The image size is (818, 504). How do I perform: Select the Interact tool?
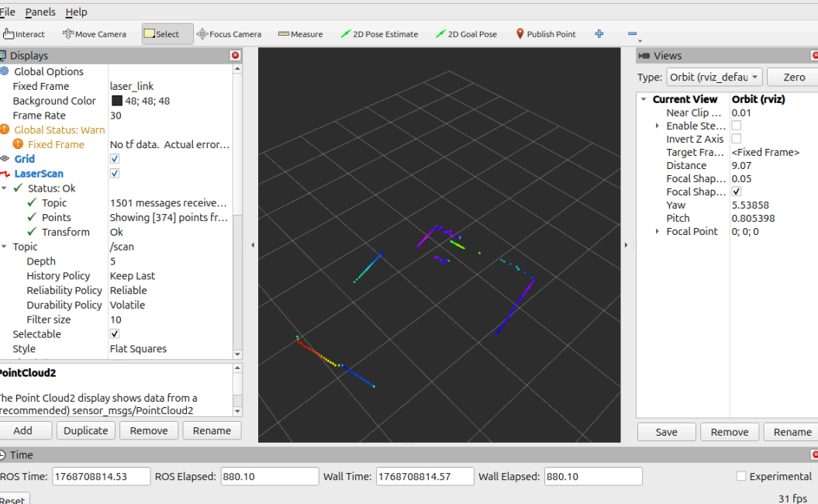point(23,34)
